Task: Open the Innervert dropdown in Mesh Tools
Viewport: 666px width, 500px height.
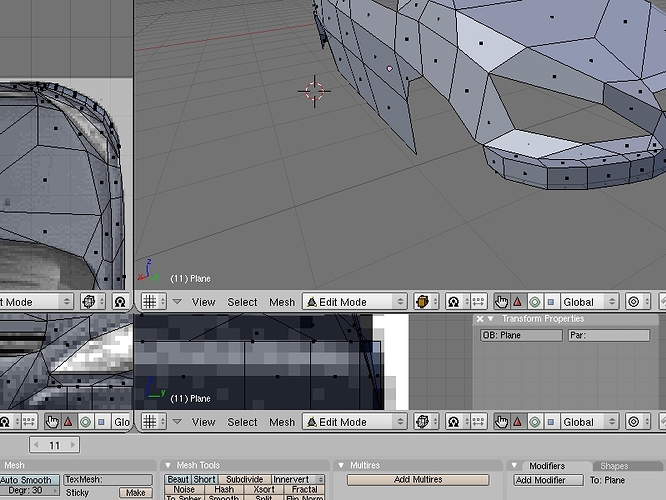Action: 298,480
